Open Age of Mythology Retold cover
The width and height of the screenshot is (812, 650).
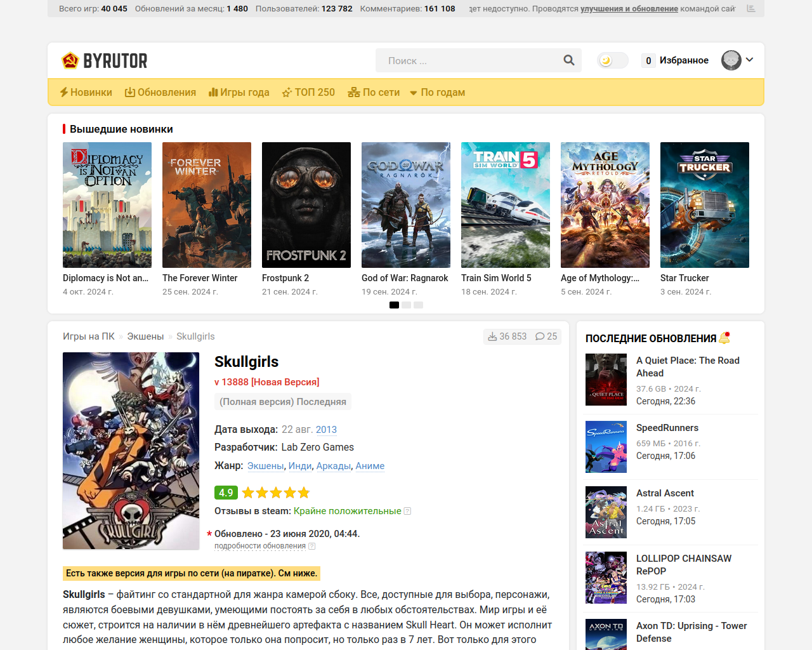point(605,205)
